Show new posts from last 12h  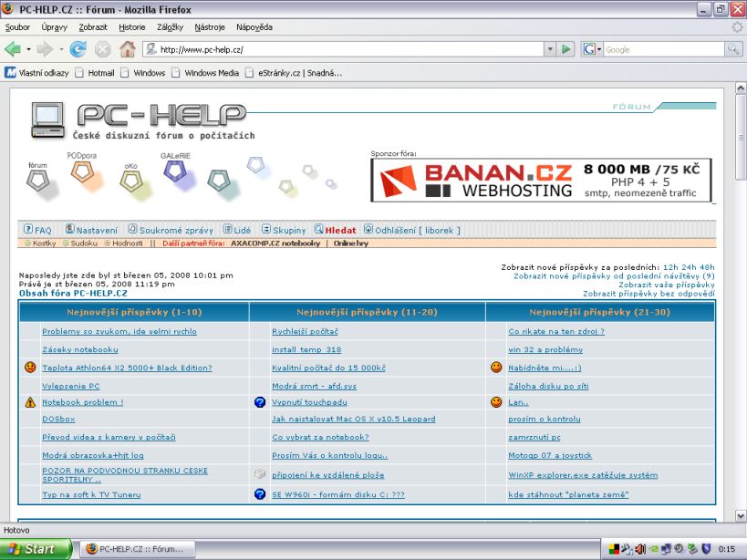pyautogui.click(x=670, y=267)
